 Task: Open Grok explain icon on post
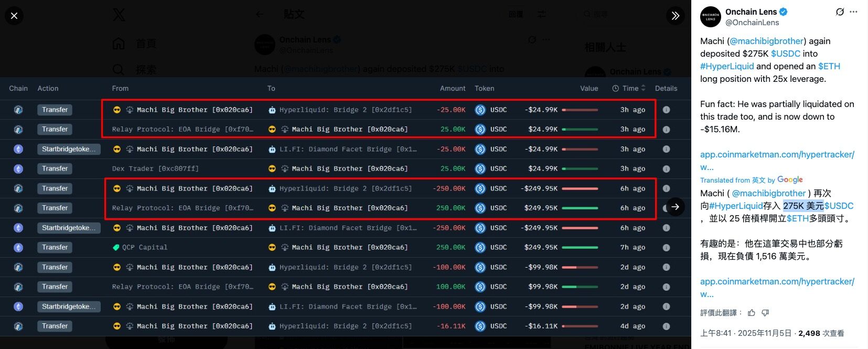point(840,12)
